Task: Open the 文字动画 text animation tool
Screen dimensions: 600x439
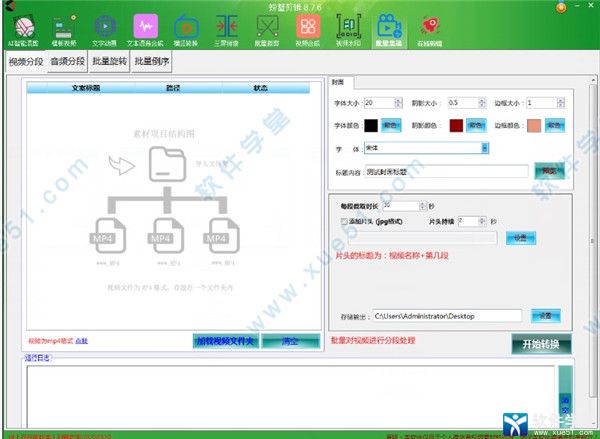Action: (104, 31)
